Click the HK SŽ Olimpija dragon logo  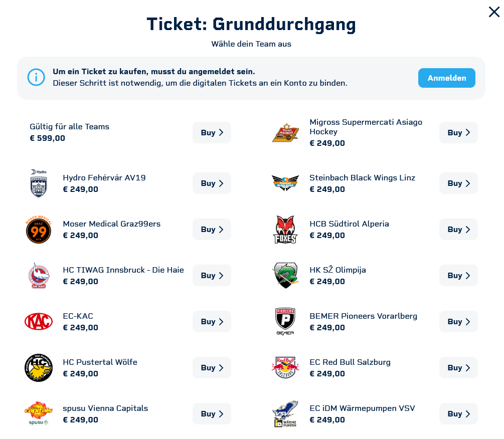[285, 276]
